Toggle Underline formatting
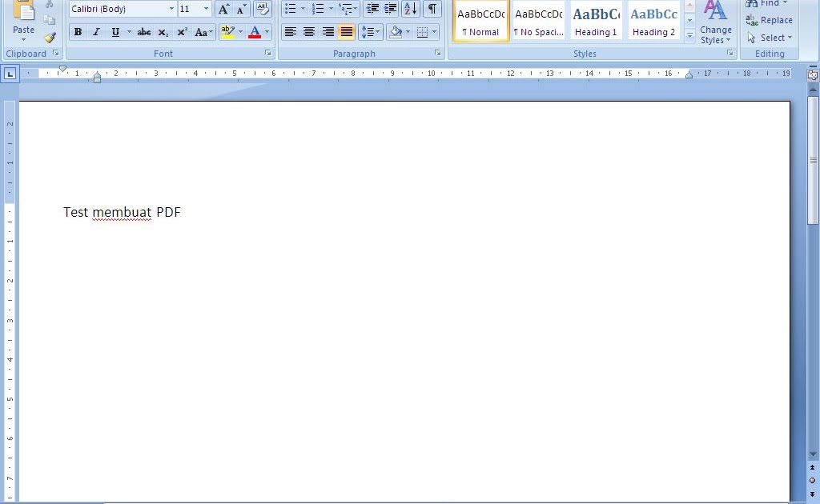This screenshot has width=820, height=504. click(x=115, y=32)
